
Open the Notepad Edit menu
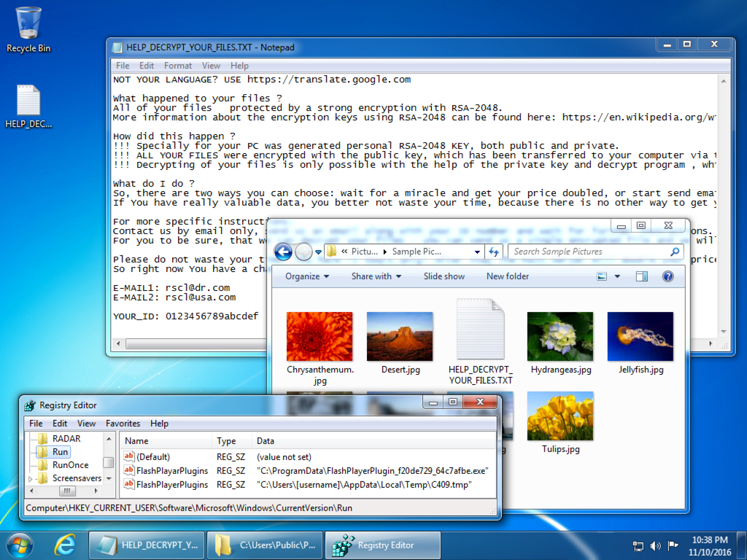click(x=146, y=66)
